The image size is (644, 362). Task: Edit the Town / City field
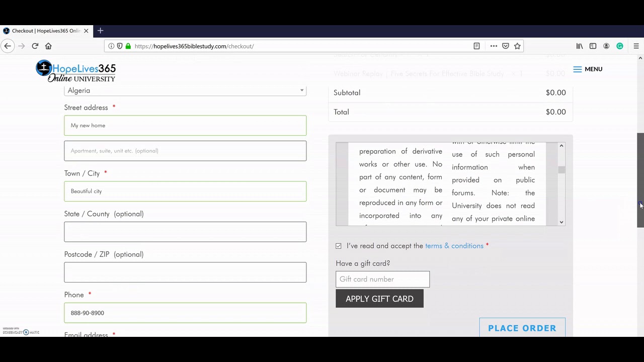pyautogui.click(x=185, y=191)
